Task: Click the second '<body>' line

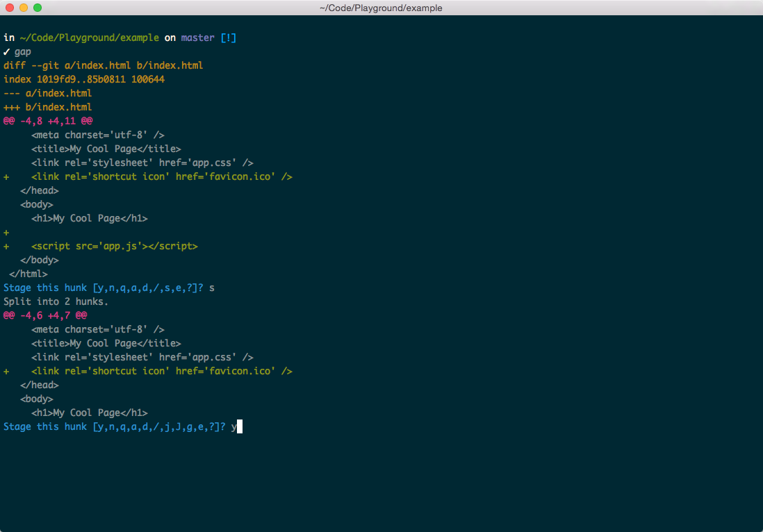Action: (x=37, y=399)
